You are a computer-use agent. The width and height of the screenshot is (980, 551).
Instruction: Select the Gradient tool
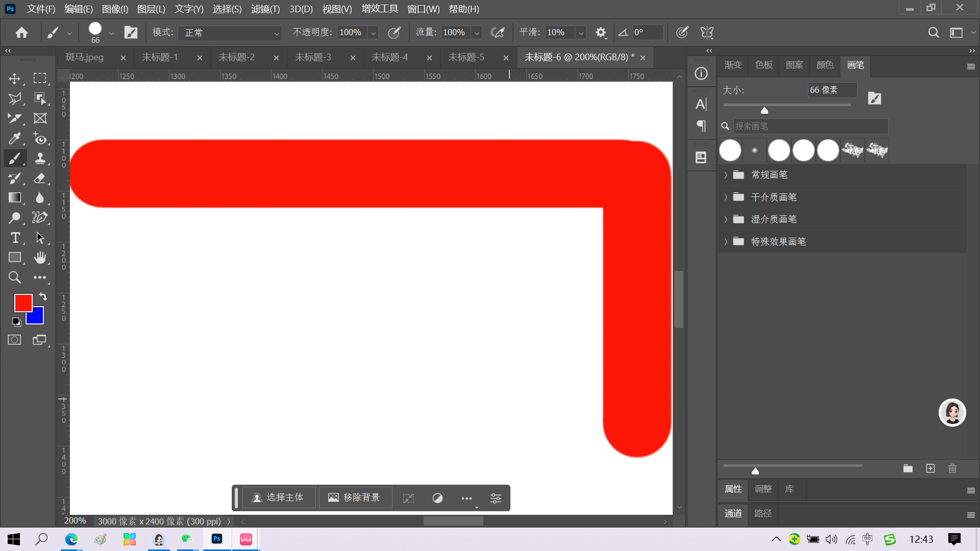(x=14, y=198)
